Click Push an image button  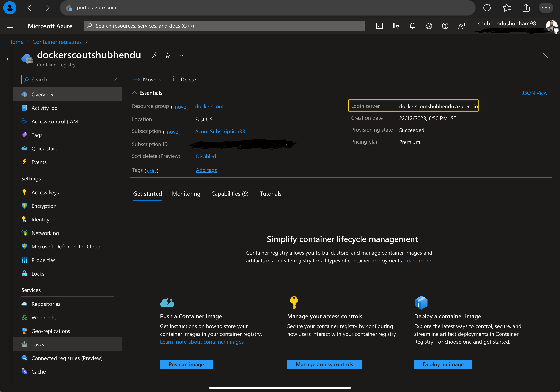tap(186, 365)
